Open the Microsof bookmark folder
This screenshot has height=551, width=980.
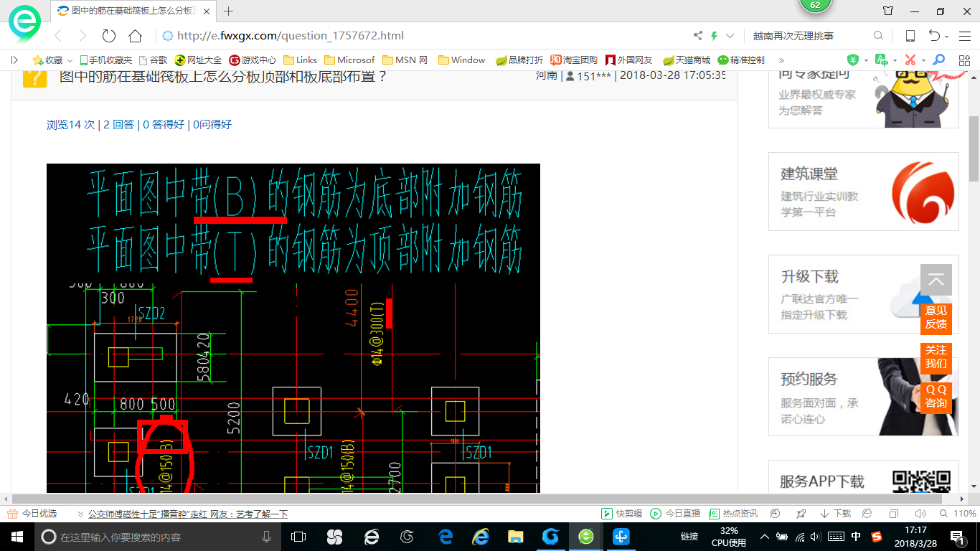pyautogui.click(x=349, y=60)
